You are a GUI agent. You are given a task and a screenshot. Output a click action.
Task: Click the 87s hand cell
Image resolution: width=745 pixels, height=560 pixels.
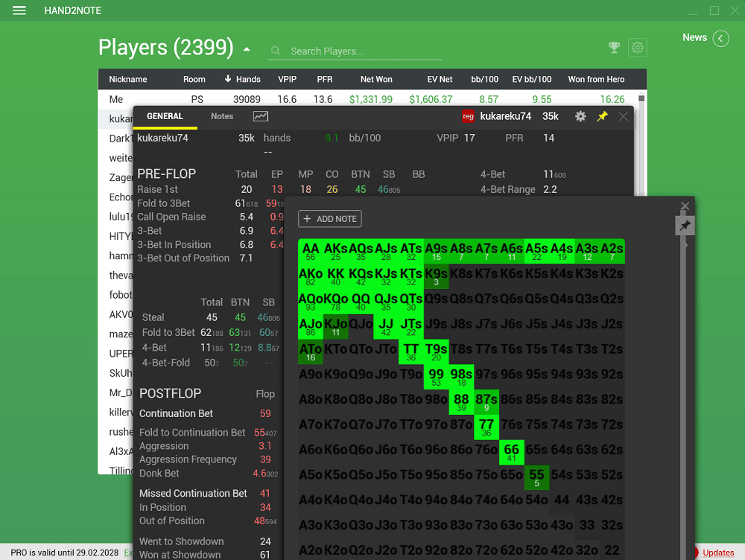tap(486, 402)
